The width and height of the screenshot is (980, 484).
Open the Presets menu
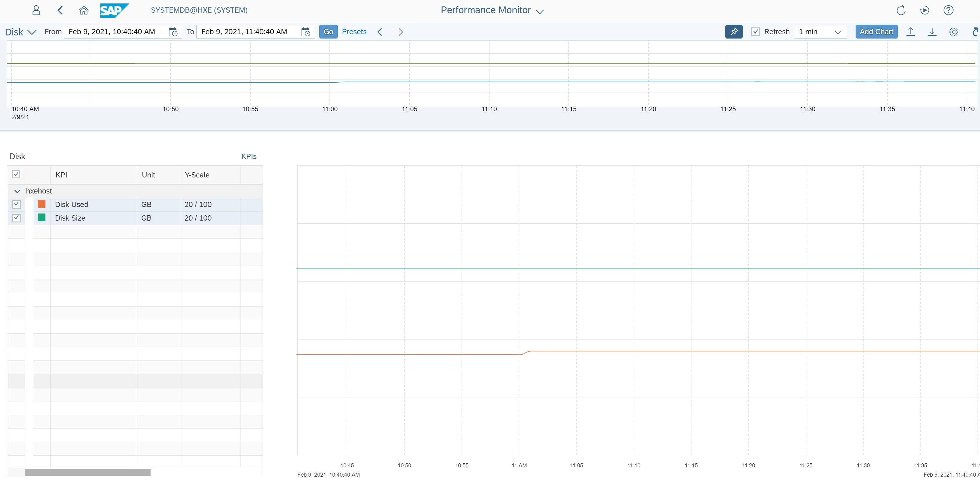(x=354, y=32)
